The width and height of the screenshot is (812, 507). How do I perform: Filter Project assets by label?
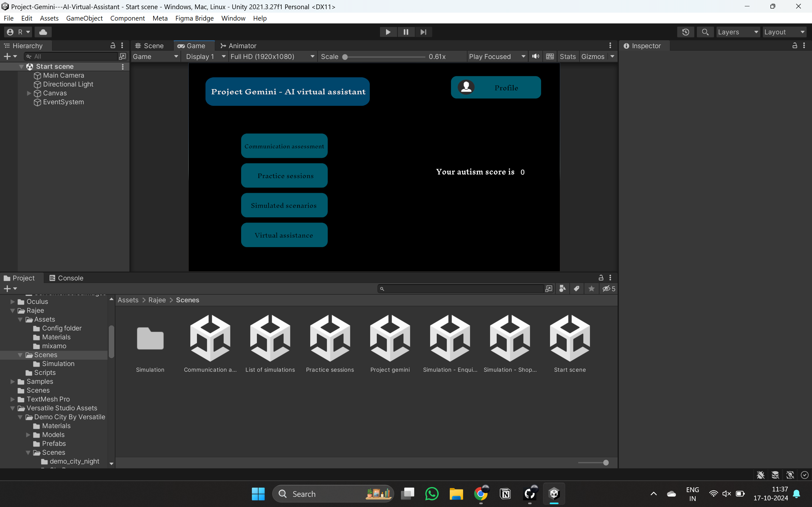[577, 289]
